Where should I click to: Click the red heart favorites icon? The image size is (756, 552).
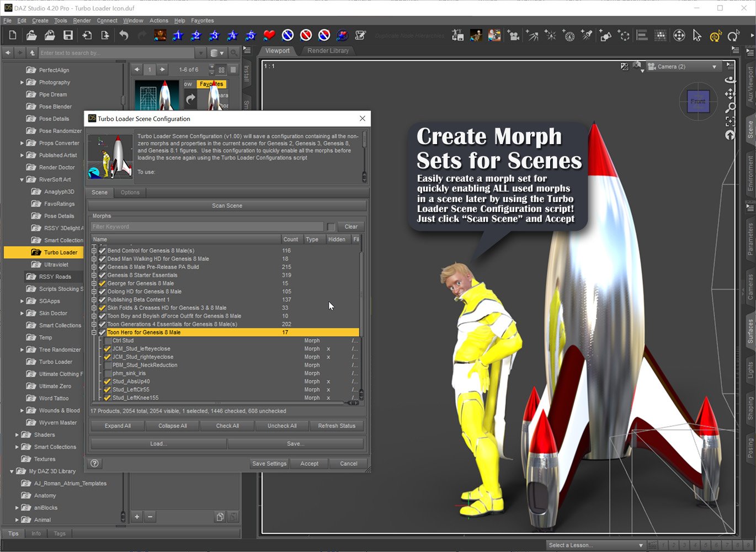pyautogui.click(x=269, y=36)
